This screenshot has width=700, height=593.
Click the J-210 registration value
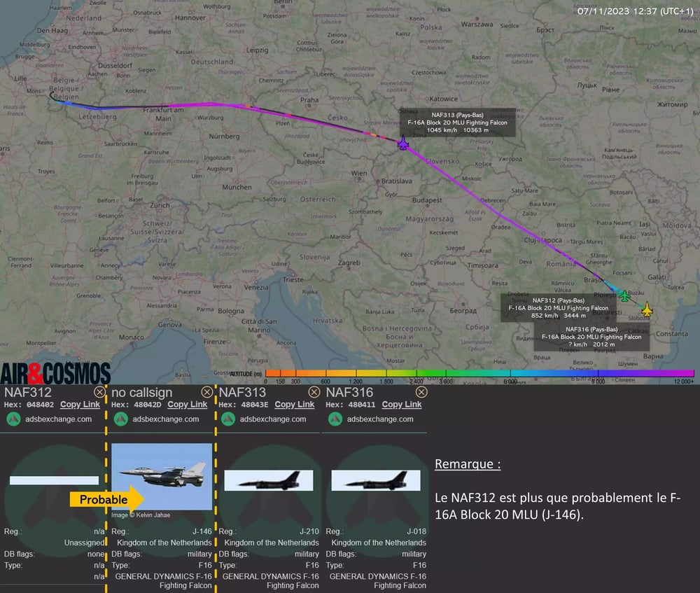point(309,531)
